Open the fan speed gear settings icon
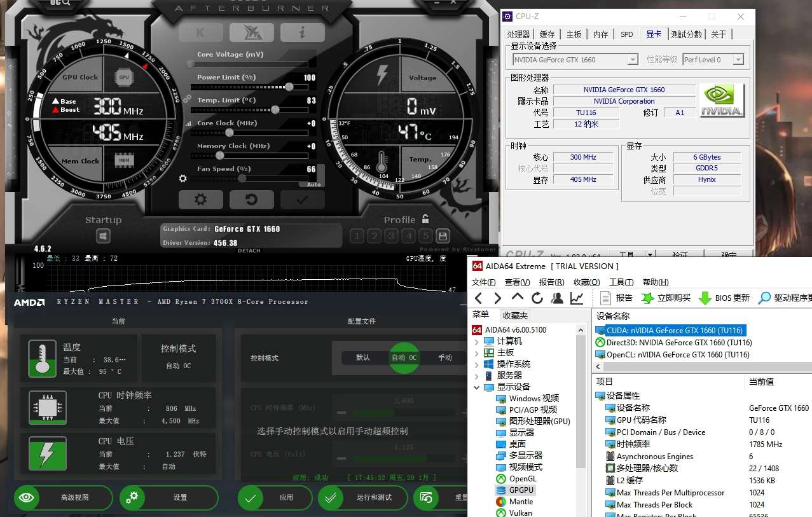This screenshot has height=517, width=812. (183, 179)
